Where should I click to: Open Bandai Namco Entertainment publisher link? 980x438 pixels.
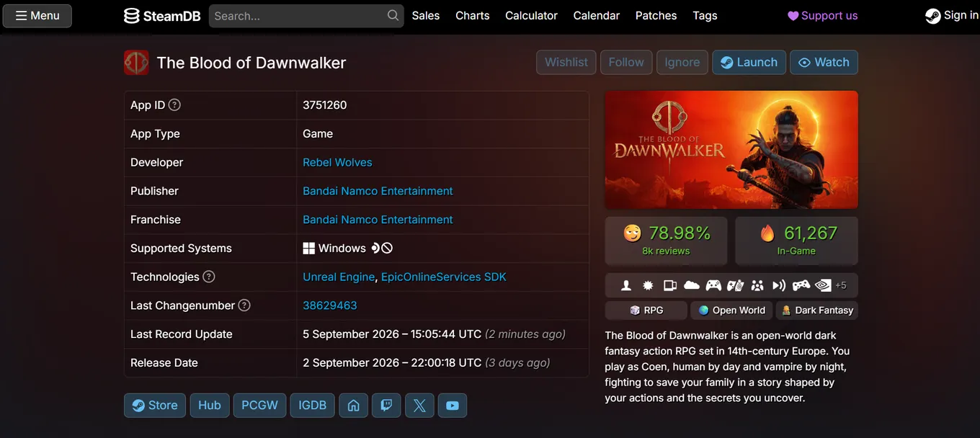378,191
